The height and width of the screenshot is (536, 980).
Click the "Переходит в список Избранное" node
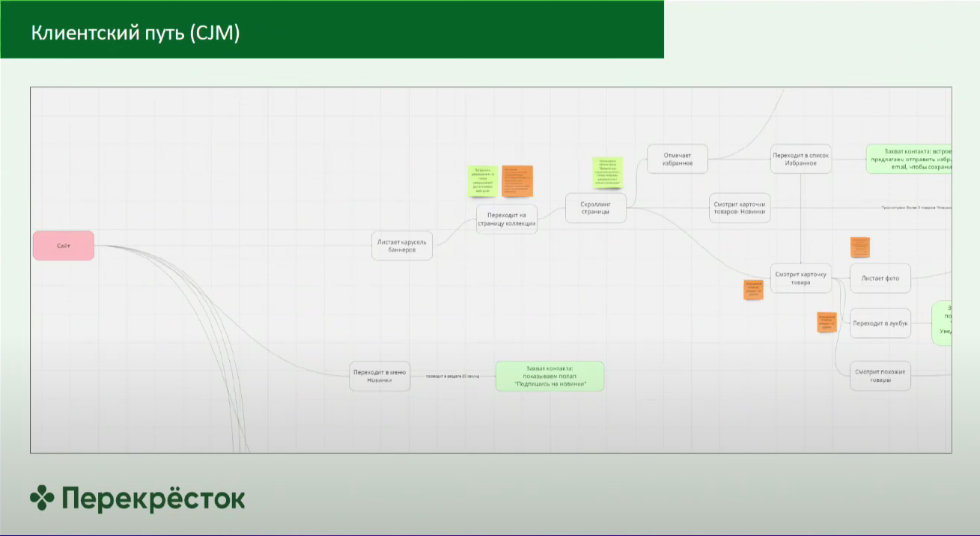[x=801, y=159]
